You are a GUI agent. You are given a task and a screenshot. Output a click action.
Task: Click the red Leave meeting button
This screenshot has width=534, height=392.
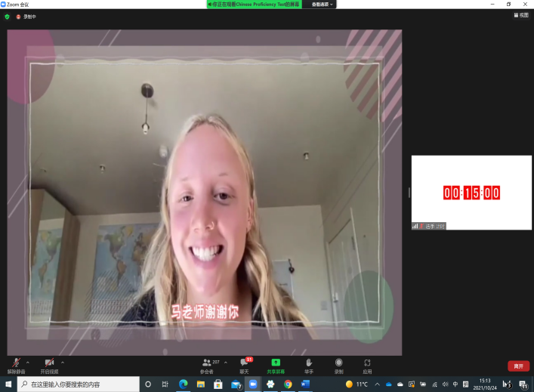point(518,366)
